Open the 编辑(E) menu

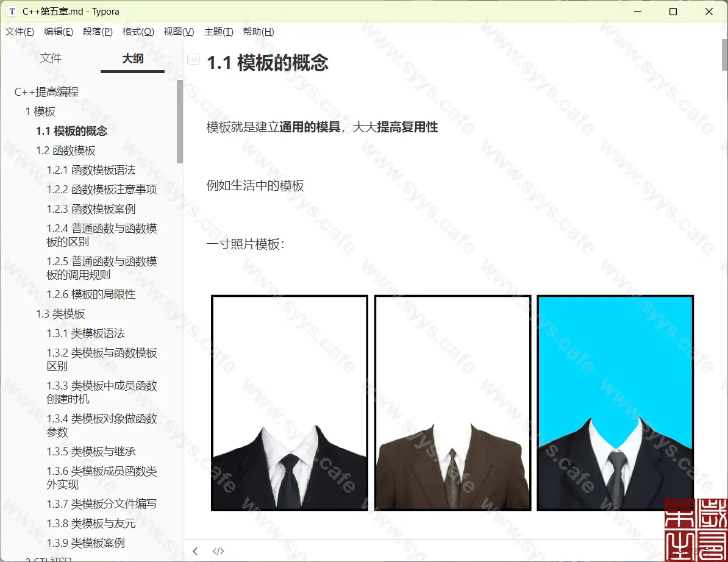tap(59, 32)
